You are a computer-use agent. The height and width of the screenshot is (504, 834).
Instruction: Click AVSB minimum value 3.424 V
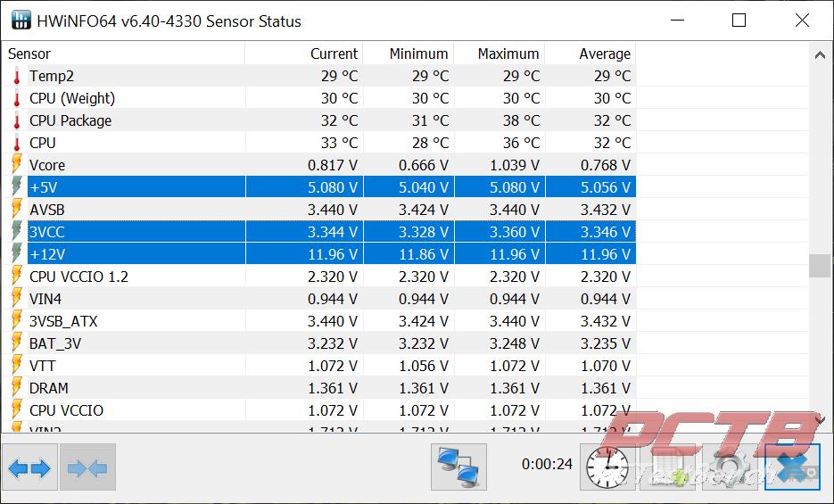tap(424, 210)
